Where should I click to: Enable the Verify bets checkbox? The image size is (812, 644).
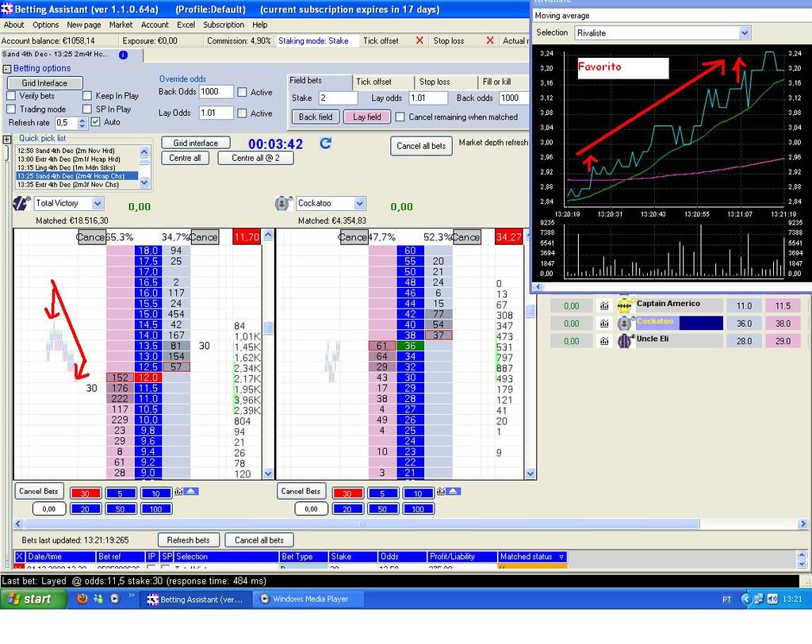[11, 96]
